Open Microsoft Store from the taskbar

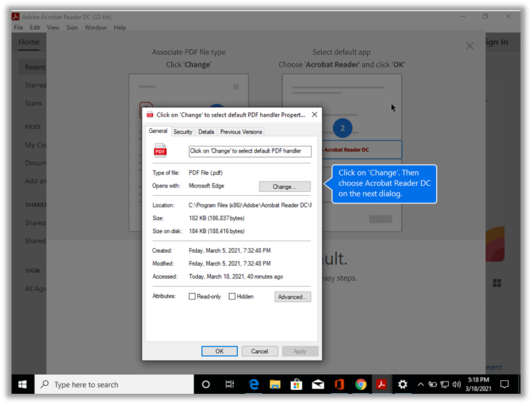tap(296, 384)
